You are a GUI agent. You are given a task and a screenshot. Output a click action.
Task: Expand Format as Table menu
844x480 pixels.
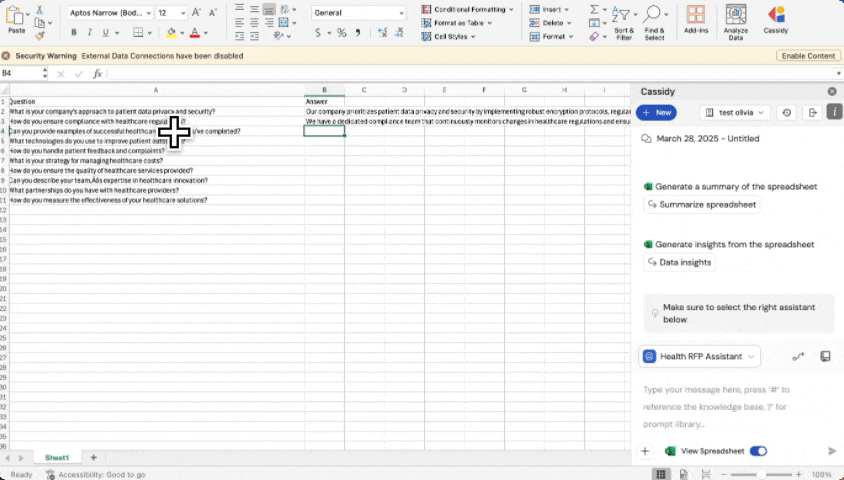[457, 23]
